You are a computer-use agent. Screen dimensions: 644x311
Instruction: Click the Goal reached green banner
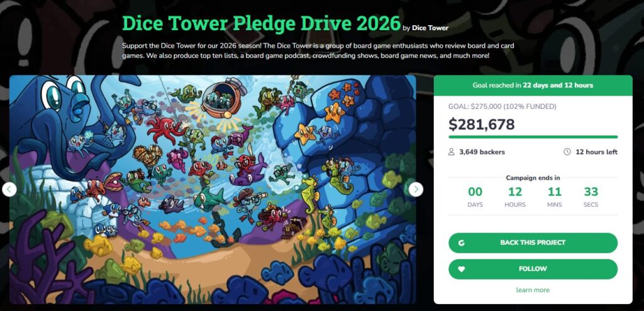click(533, 85)
